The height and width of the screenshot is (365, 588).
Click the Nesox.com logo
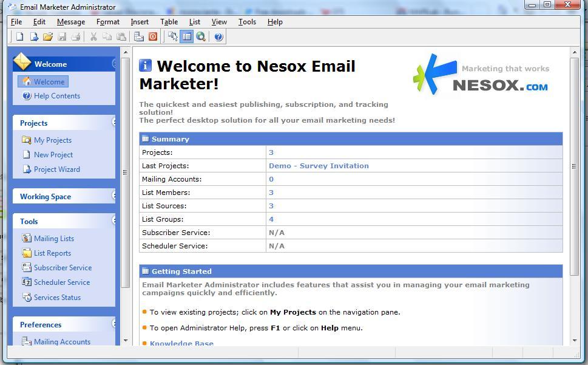481,75
